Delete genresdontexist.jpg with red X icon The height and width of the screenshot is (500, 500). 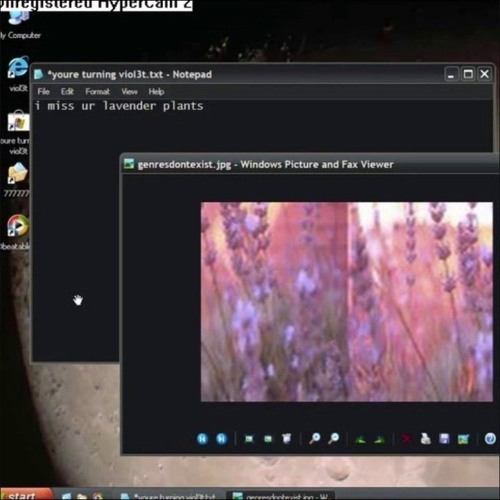click(406, 439)
